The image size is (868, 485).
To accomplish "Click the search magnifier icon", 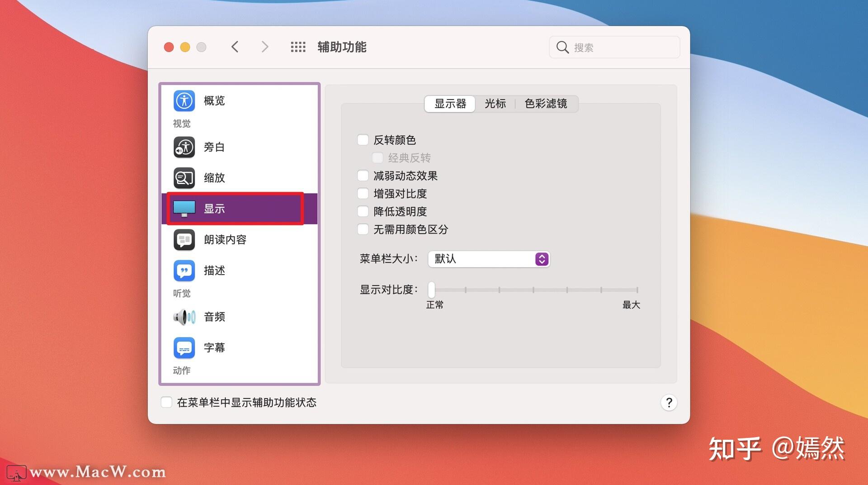I will click(x=562, y=47).
